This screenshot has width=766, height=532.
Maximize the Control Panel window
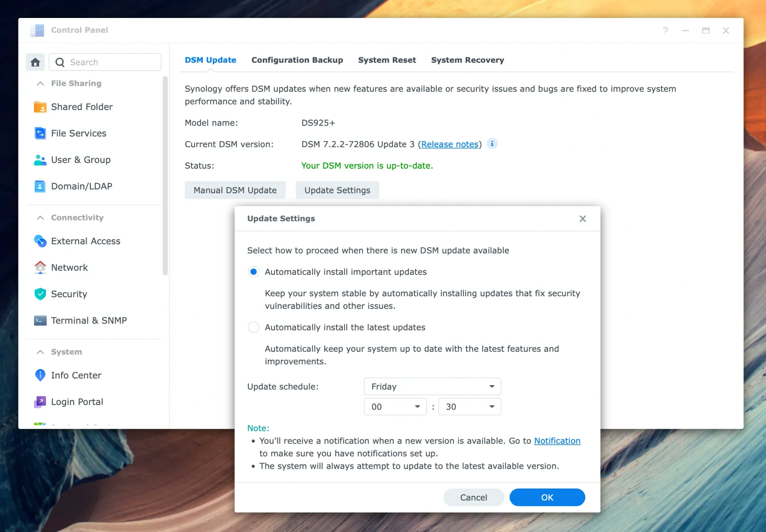point(705,30)
